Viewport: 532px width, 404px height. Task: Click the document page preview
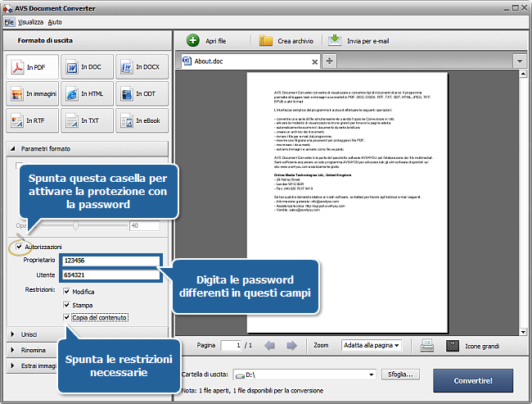[x=347, y=202]
